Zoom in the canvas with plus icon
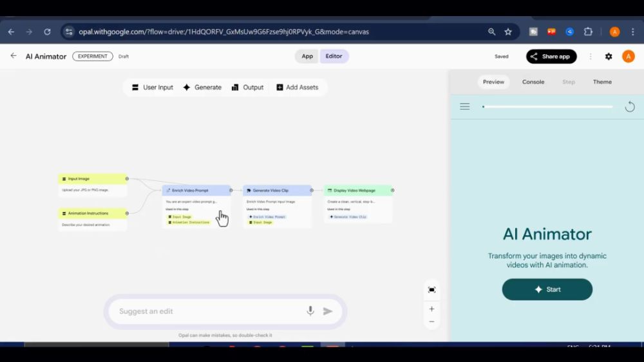Image resolution: width=644 pixels, height=362 pixels. point(431,309)
